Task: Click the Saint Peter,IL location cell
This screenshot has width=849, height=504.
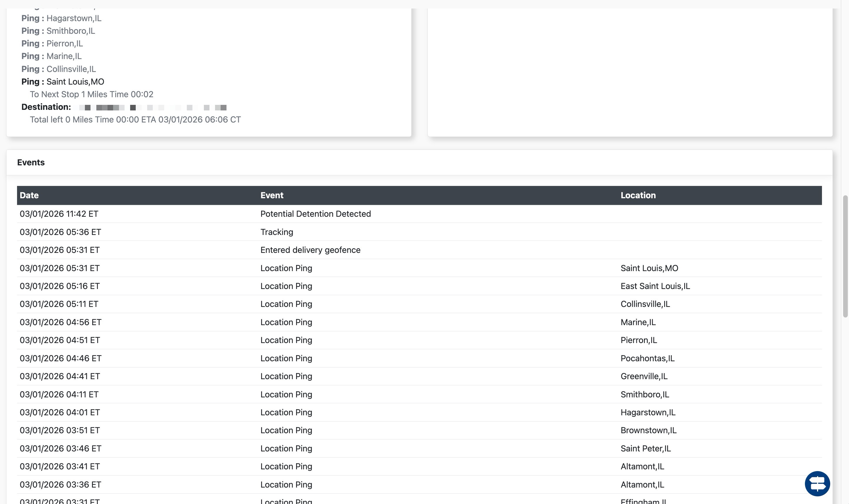Action: click(645, 448)
